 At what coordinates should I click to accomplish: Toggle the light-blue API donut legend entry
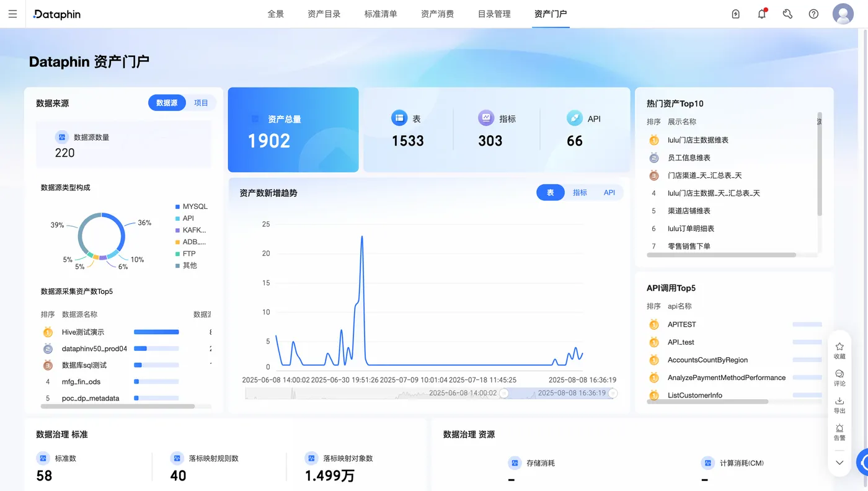click(185, 218)
